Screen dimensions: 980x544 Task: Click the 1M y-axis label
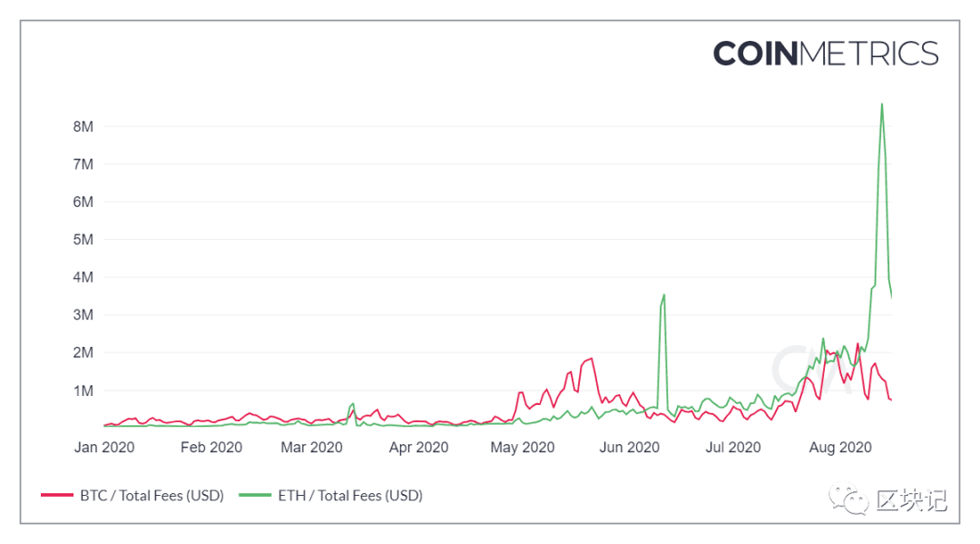[x=83, y=391]
